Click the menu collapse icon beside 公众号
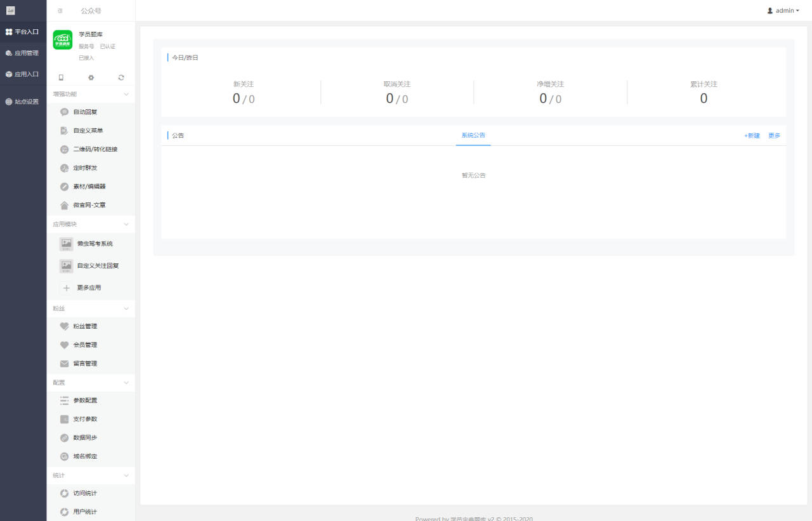Viewport: 812px width, 521px height. point(60,11)
